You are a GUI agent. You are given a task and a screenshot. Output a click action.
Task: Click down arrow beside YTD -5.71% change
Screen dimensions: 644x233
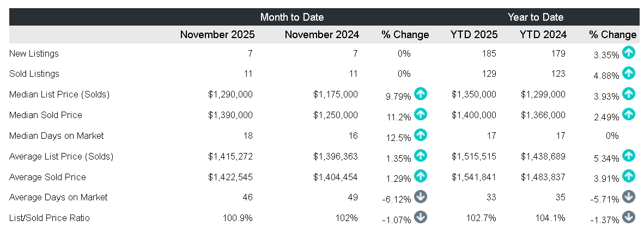[x=629, y=197]
